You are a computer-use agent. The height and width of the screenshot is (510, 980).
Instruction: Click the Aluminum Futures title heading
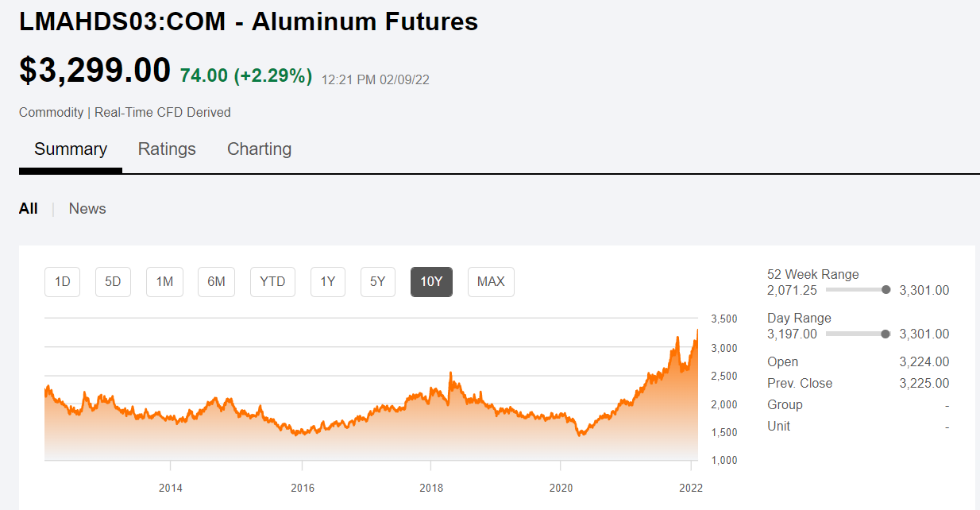coord(249,21)
